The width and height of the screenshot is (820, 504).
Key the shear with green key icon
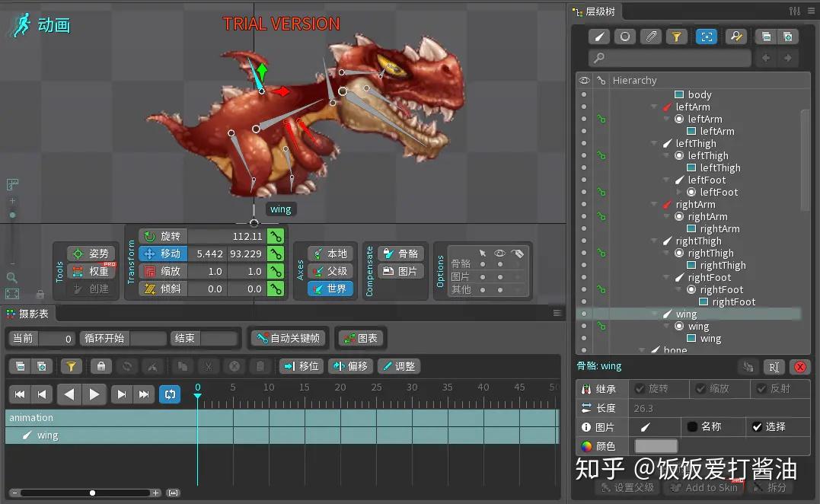click(275, 289)
